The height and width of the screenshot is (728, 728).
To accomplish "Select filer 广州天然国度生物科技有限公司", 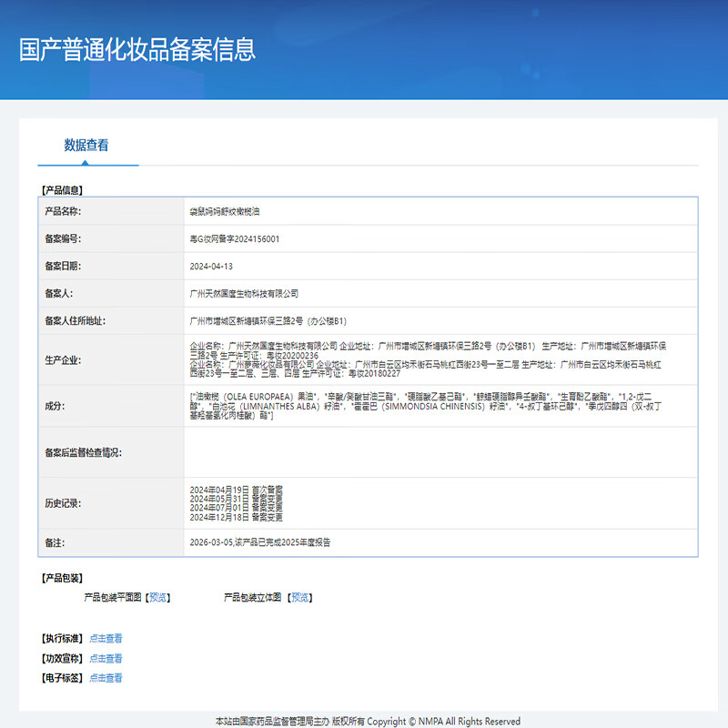I will pos(244,293).
